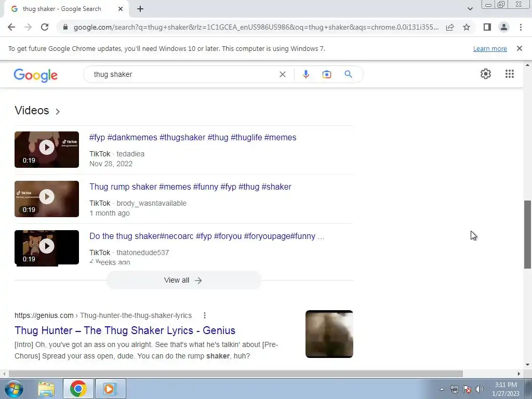The width and height of the screenshot is (532, 399).
Task: Click the tedadiea uploader name
Action: 130,154
